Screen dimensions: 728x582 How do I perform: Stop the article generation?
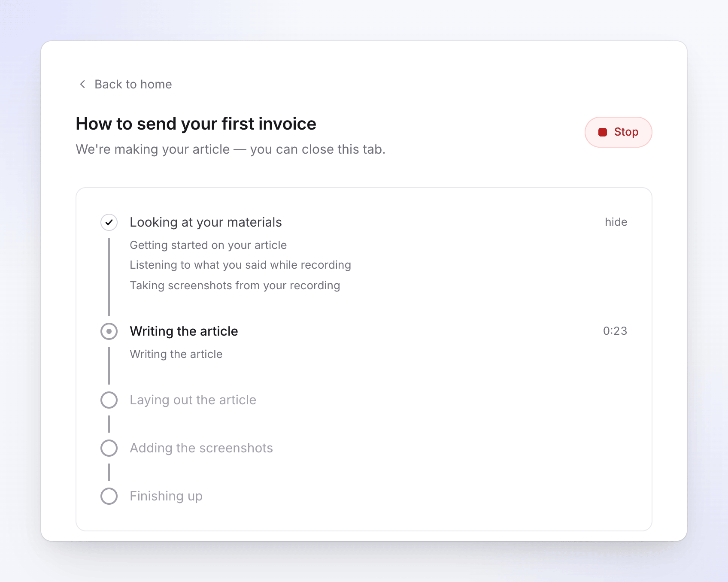618,132
